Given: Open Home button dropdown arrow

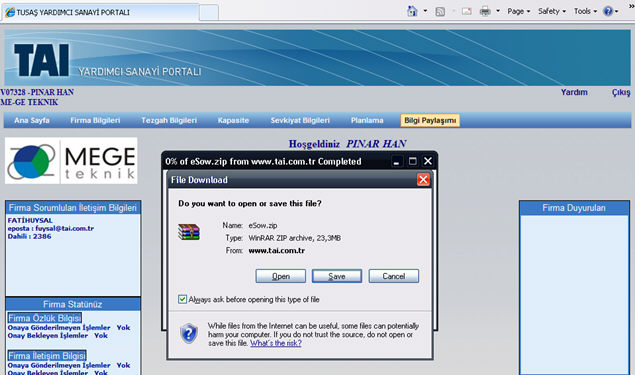Looking at the screenshot, I should coord(425,11).
